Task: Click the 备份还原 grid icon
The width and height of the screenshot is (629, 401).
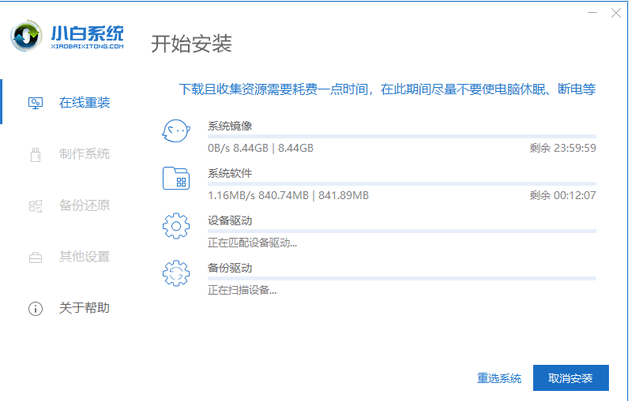Action: pos(35,206)
